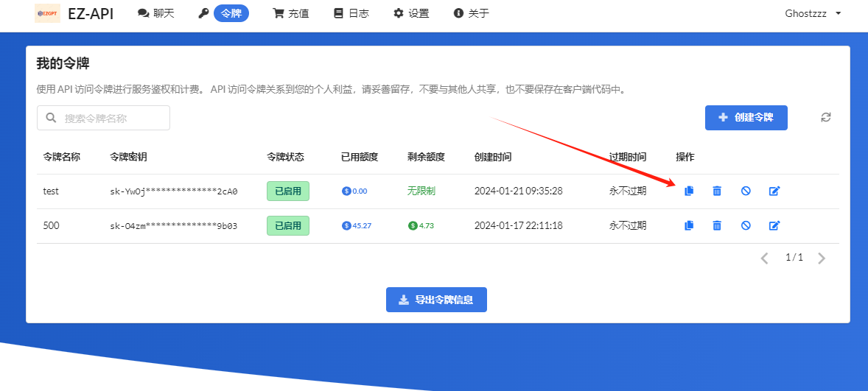Copy the 500 token key

[x=689, y=225]
